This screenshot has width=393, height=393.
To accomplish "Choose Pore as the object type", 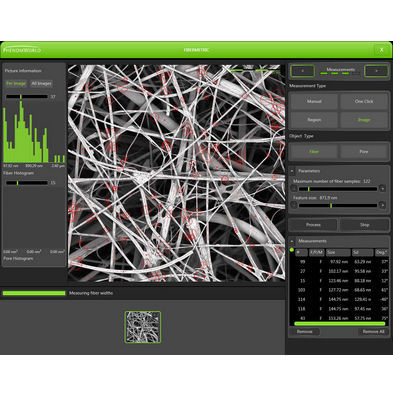I will (x=364, y=151).
